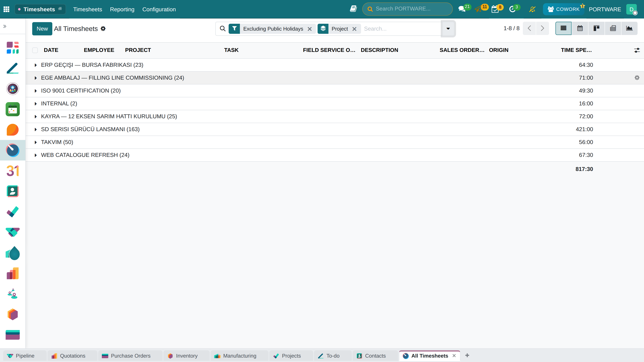Image resolution: width=644 pixels, height=362 pixels.
Task: Open Contacts app in sidebar
Action: (12, 191)
